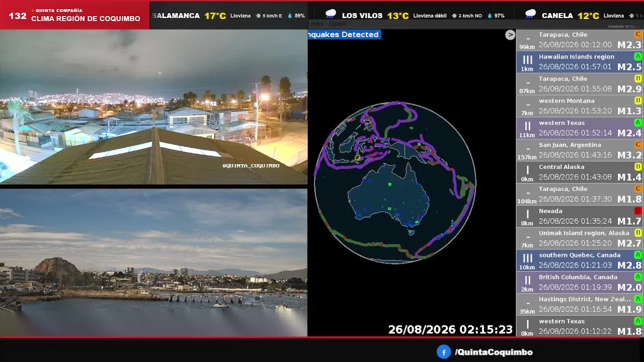Click the rain cloud icon beside Canela
644x362 pixels.
(530, 14)
